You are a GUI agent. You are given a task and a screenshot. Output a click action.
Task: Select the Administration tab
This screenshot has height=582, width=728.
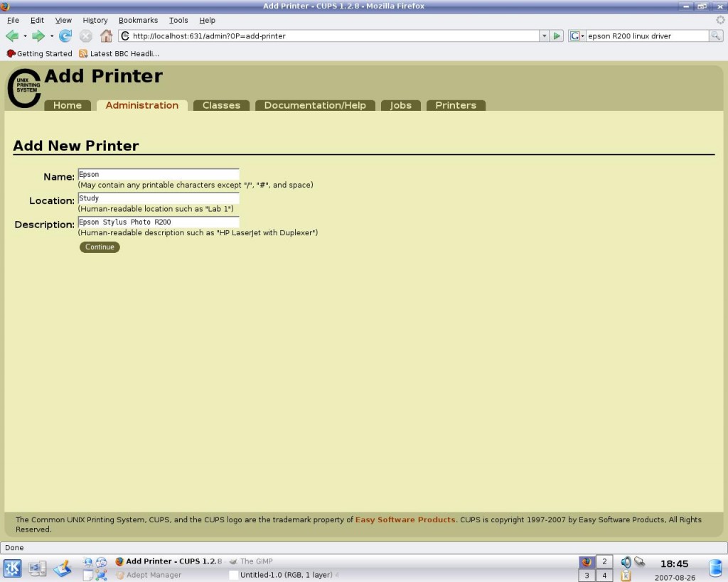(142, 105)
